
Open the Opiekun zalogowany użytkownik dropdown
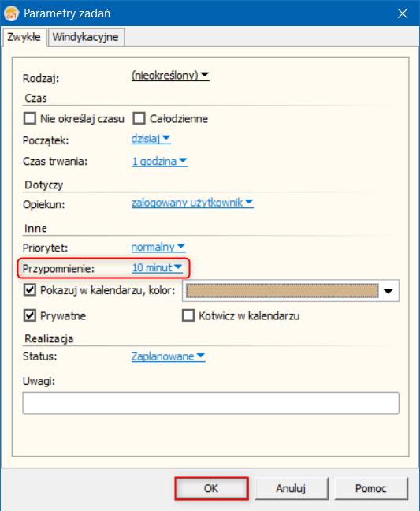click(192, 203)
